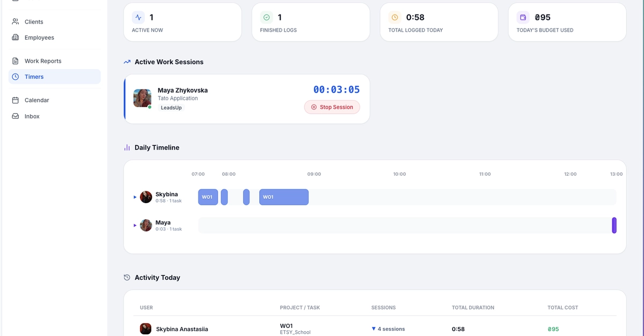Viewport: 644px width, 336px height.
Task: Click the Total Logged Today clock icon
Action: [395, 17]
